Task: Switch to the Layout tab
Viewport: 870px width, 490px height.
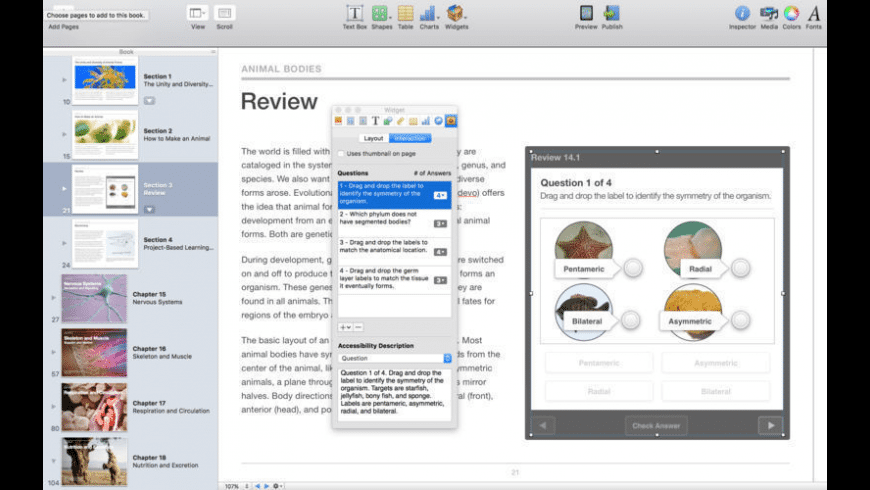Action: click(x=373, y=138)
